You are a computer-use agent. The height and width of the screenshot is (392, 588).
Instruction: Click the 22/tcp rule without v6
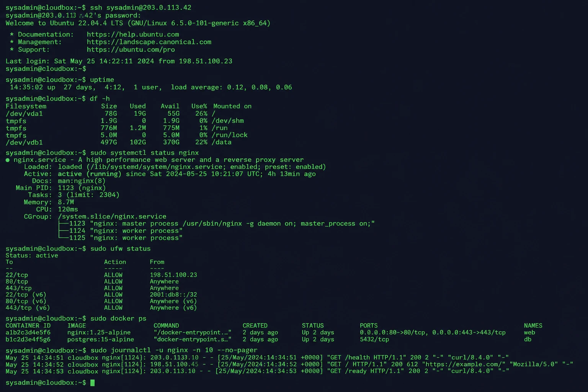101,275
